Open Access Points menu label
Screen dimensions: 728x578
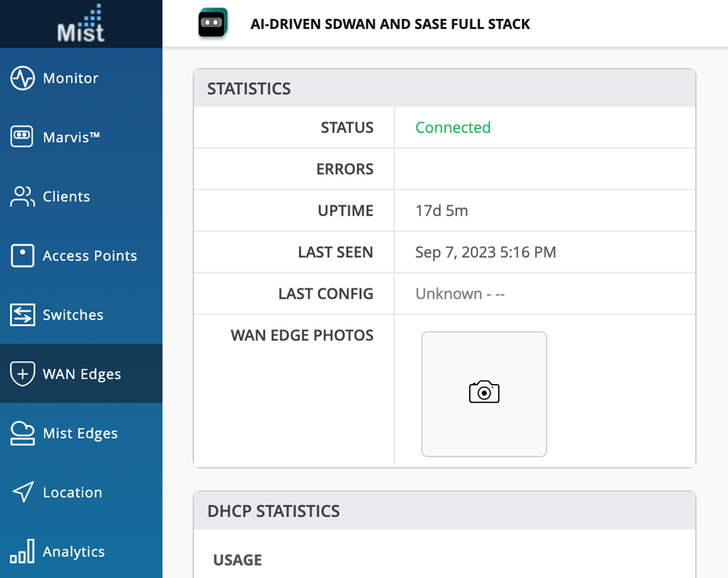[x=90, y=255]
